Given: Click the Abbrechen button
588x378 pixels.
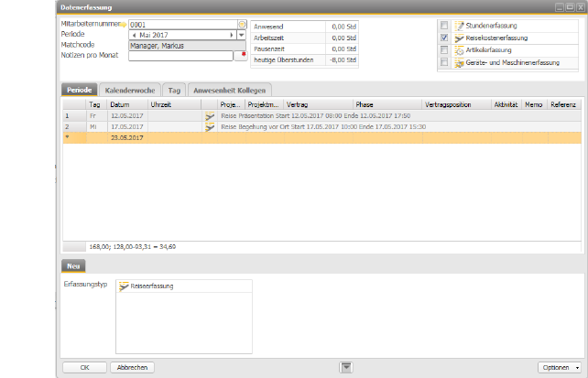Looking at the screenshot, I should pos(132,367).
